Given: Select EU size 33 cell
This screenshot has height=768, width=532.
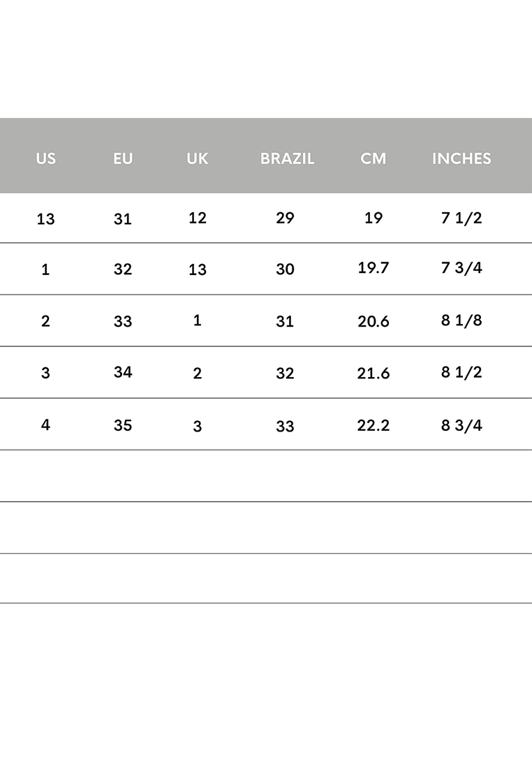Looking at the screenshot, I should pos(123,321).
